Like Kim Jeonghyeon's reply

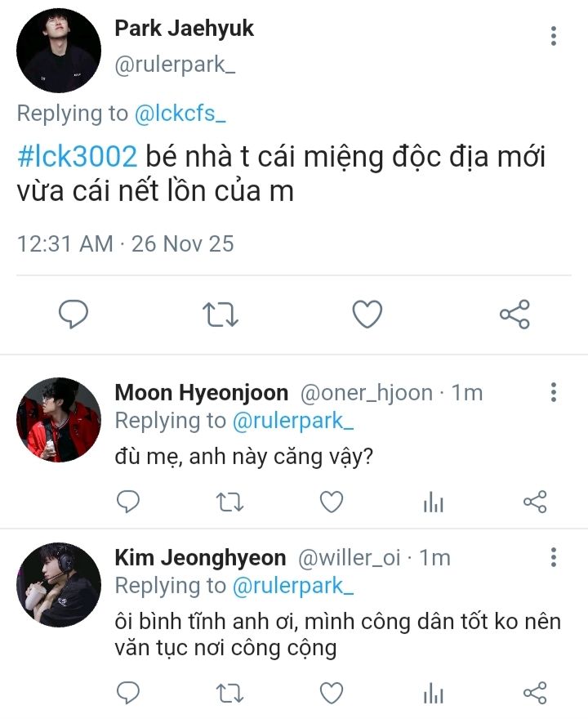pos(331,694)
